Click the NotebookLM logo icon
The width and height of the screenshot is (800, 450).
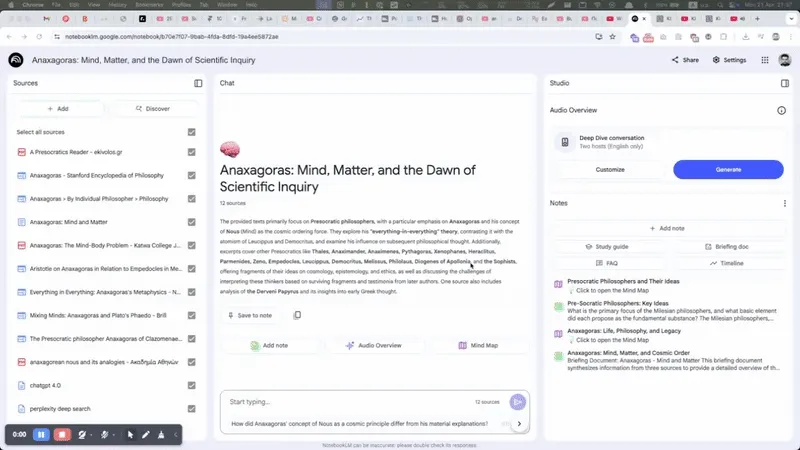coord(16,60)
